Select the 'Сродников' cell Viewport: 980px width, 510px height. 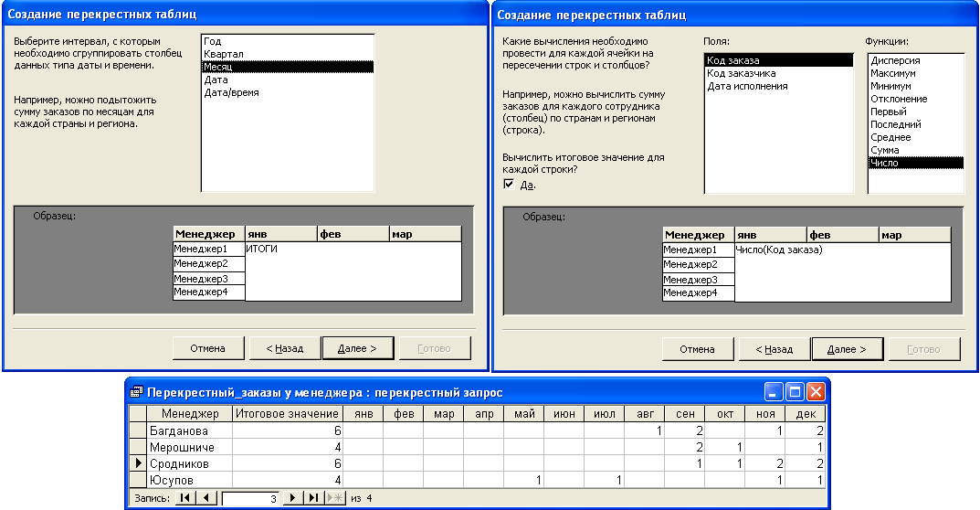pos(189,463)
